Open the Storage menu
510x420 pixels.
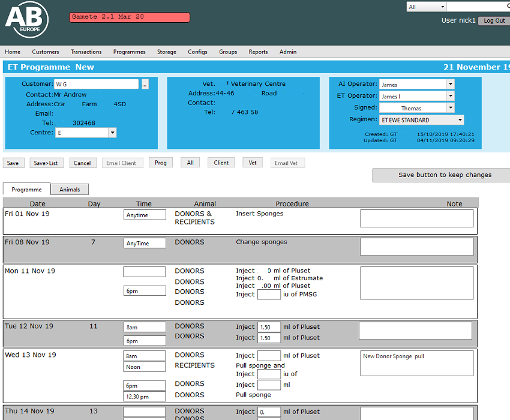[x=167, y=52]
